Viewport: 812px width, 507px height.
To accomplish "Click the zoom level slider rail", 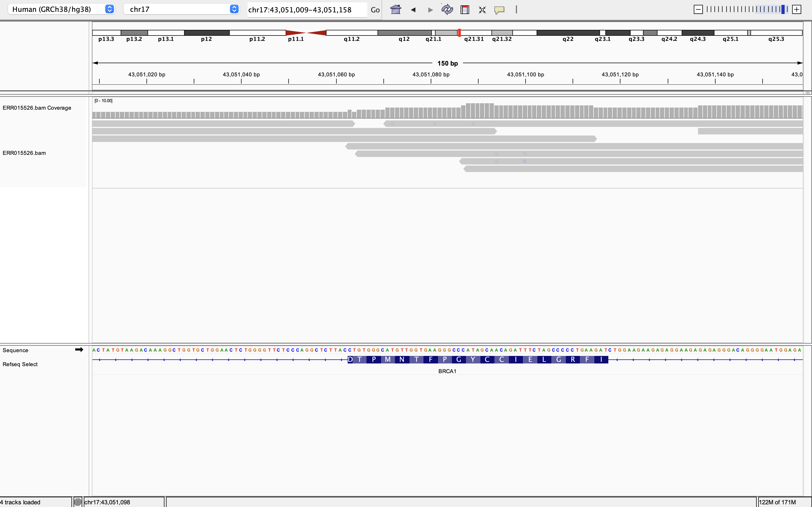I will [x=744, y=9].
